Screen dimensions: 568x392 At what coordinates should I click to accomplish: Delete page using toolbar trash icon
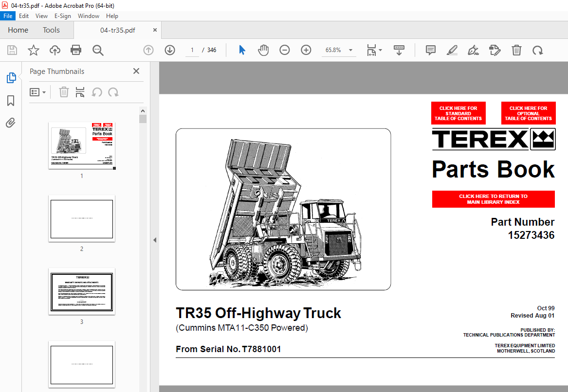coord(516,50)
